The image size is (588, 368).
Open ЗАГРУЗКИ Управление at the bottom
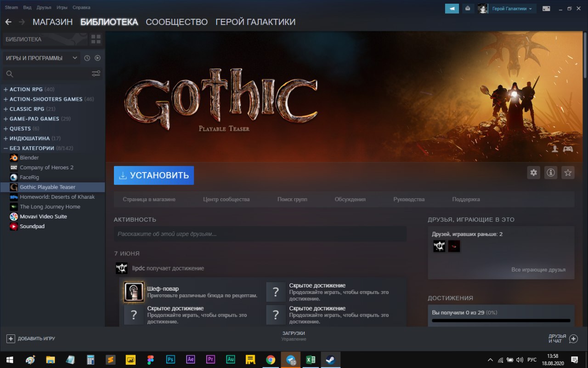(x=294, y=336)
